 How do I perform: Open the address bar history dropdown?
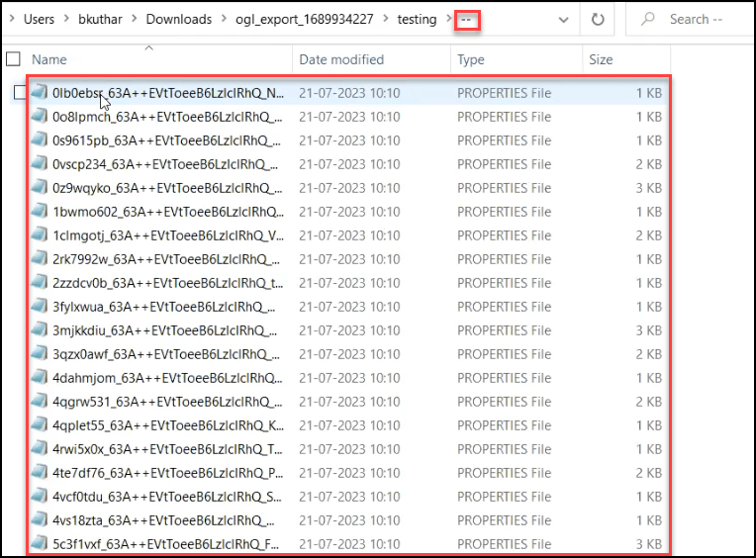[563, 20]
